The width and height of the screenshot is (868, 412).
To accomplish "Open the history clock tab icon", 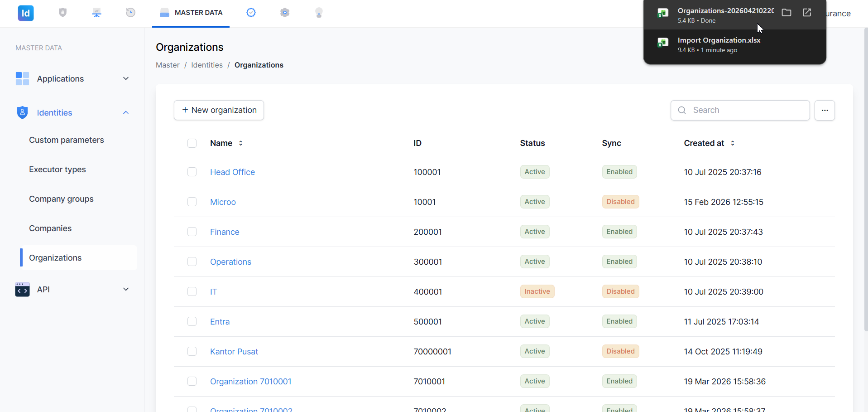I will click(x=130, y=13).
